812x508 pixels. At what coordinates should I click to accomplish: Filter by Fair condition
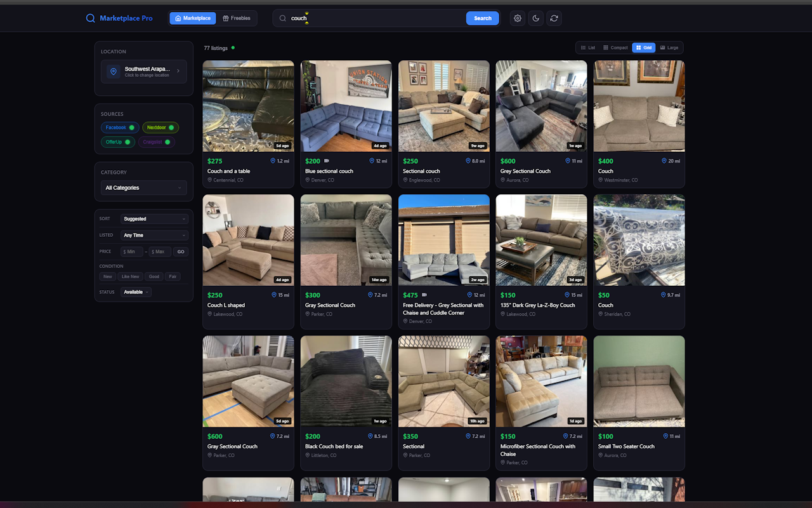point(173,277)
